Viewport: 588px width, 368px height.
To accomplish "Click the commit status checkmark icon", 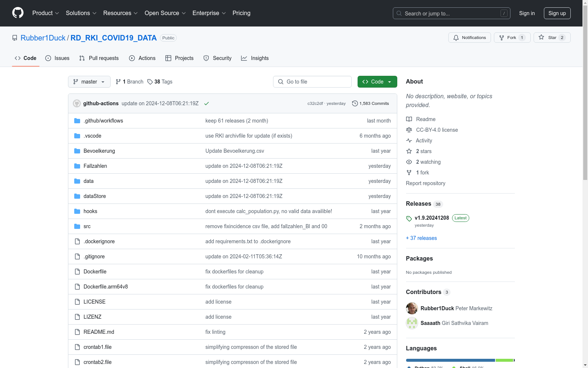I will tap(207, 103).
